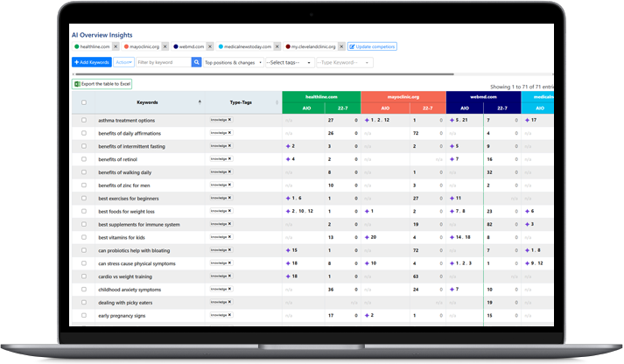624x364 pixels.
Task: Check the best foods for weight loss row
Action: pos(83,211)
